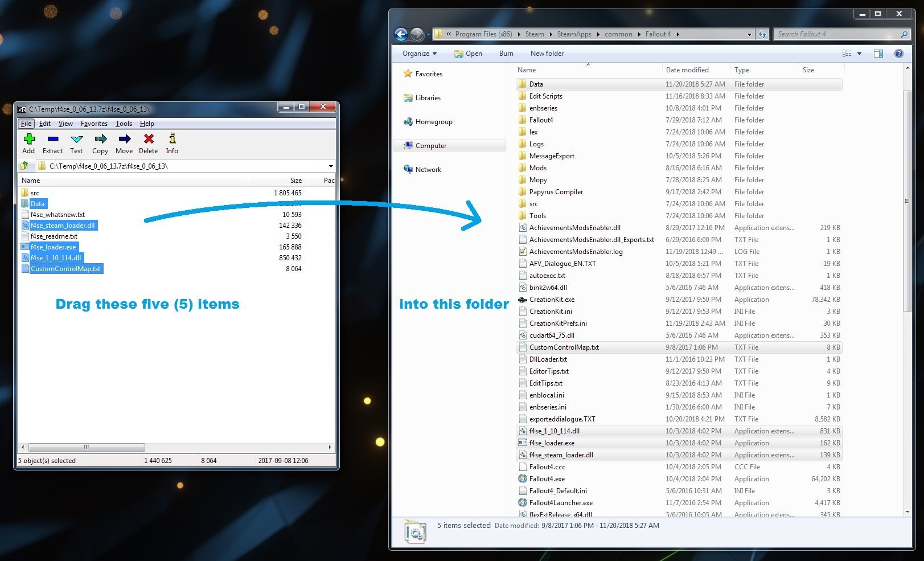This screenshot has height=561, width=924.
Task: Open the 7-Zip Favorites menu
Action: [x=94, y=124]
